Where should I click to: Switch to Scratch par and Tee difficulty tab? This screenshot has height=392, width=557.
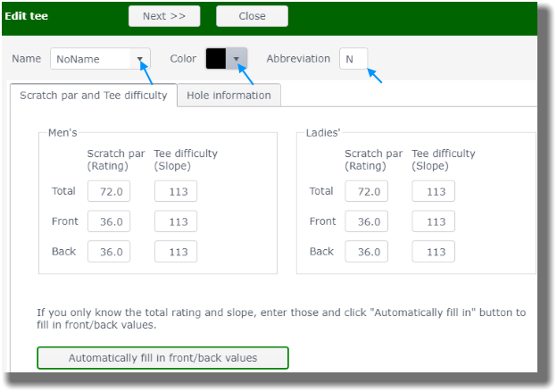(x=94, y=96)
